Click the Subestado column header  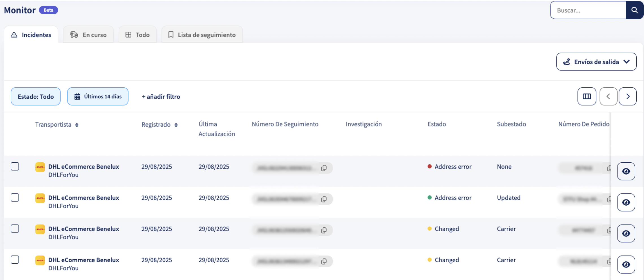coord(512,124)
